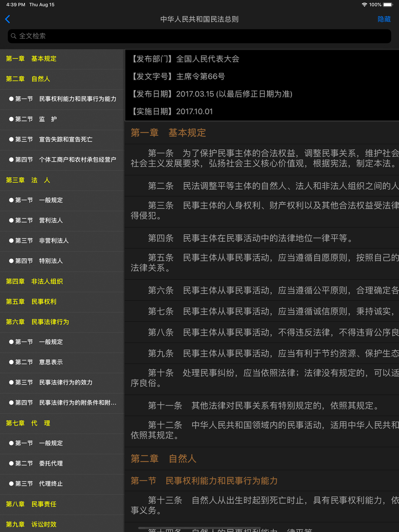Screen dimensions: 399x532
Task: Open chapter 第六章 民事法律行为
Action: pos(62,322)
